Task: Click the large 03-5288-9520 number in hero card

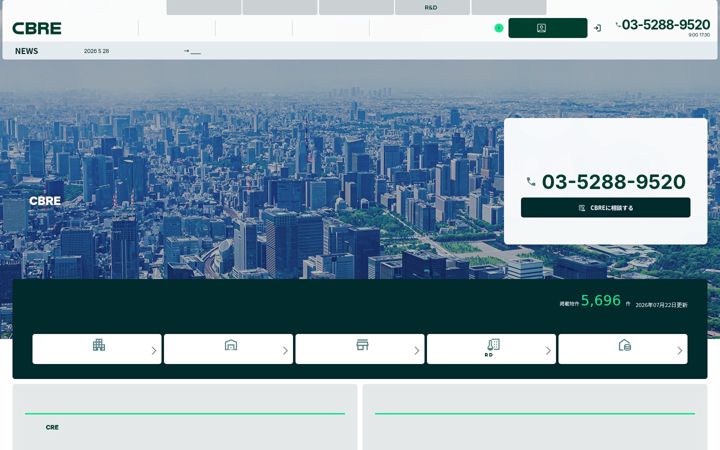Action: click(x=613, y=181)
